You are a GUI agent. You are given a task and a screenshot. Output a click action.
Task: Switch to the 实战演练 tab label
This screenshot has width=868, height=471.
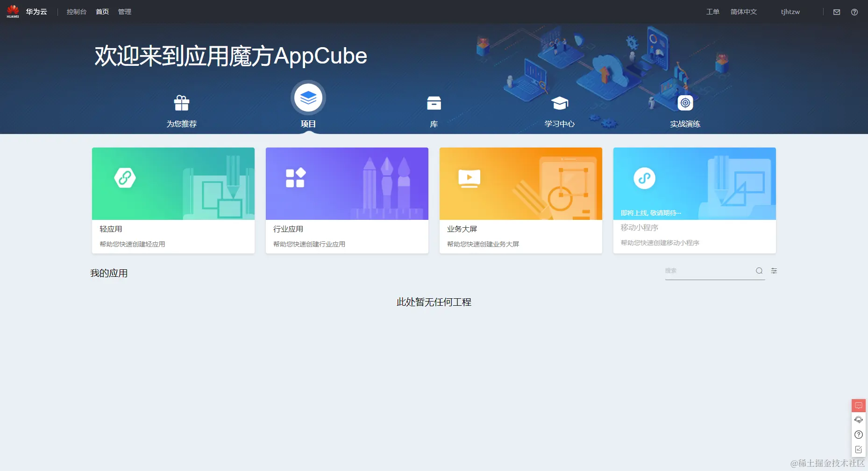(685, 124)
